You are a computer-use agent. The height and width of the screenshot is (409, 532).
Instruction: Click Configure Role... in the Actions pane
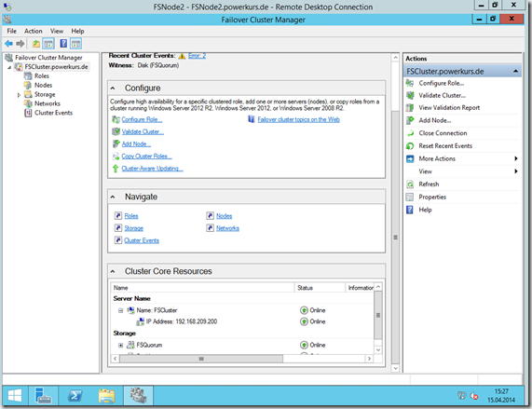pos(442,83)
